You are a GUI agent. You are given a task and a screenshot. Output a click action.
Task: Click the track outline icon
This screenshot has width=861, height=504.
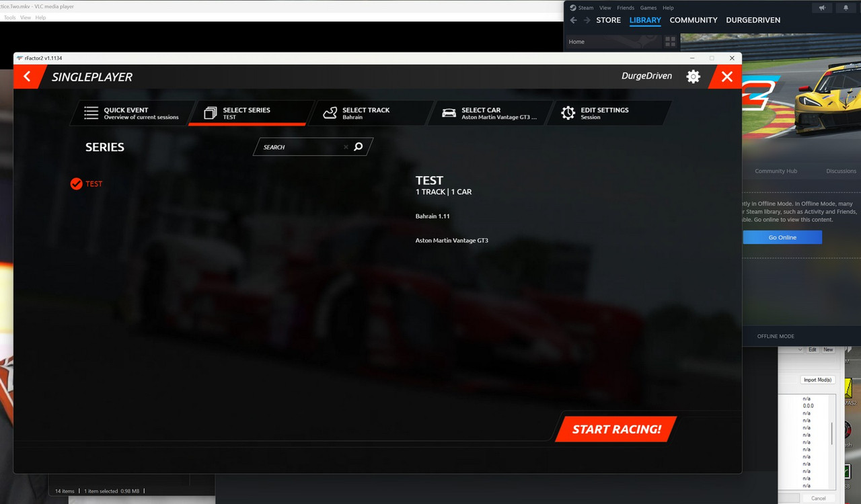330,113
